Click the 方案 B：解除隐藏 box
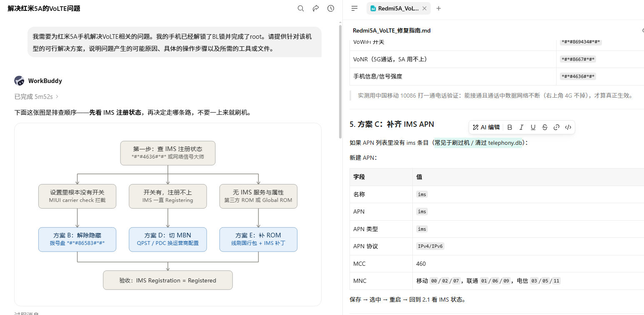 [77, 239]
